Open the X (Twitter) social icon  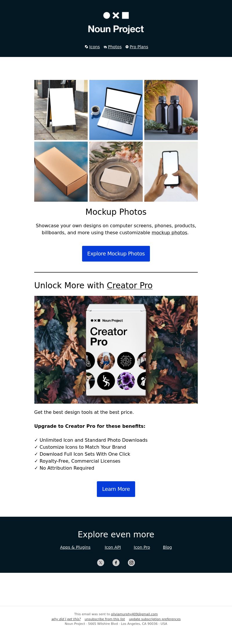point(101,563)
